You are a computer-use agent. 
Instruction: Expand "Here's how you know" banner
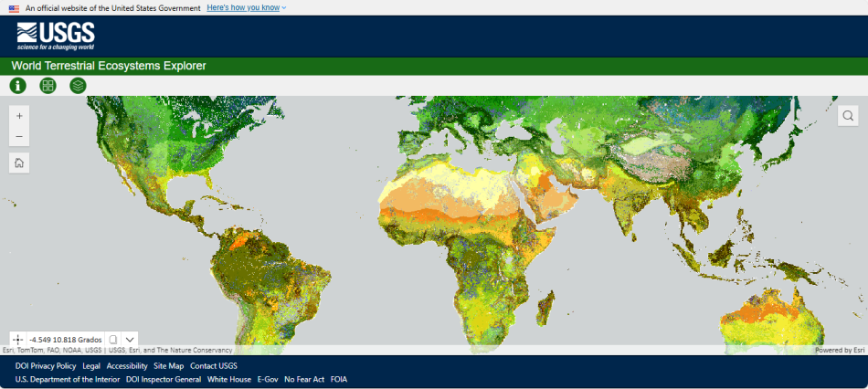[x=246, y=7]
